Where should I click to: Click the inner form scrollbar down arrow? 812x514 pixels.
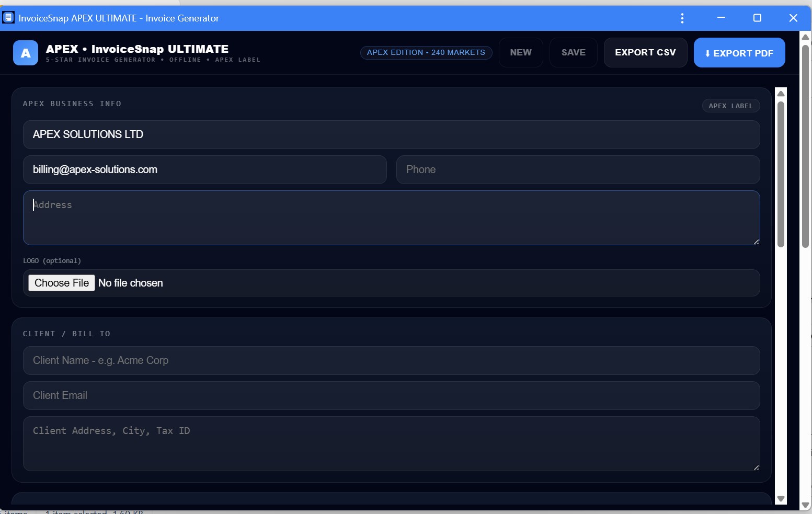(x=781, y=499)
